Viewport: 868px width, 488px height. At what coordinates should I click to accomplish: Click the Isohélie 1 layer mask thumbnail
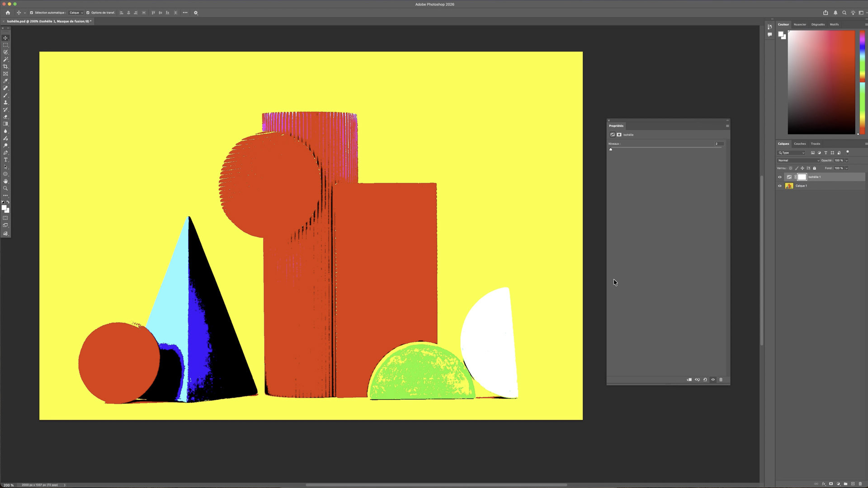pos(802,177)
